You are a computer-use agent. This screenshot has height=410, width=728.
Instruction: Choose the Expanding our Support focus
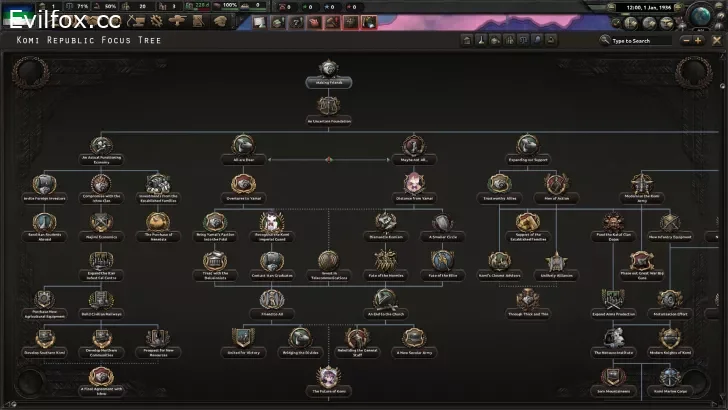point(527,146)
